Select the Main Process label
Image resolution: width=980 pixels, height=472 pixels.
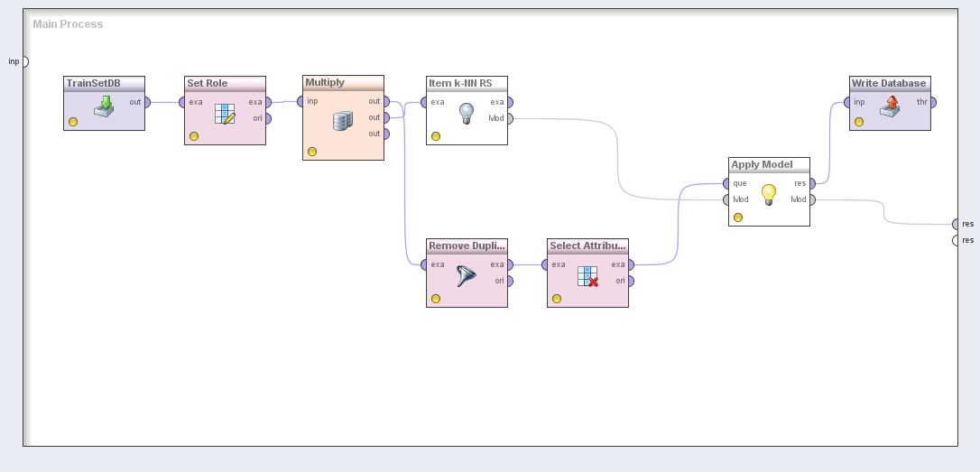point(68,24)
